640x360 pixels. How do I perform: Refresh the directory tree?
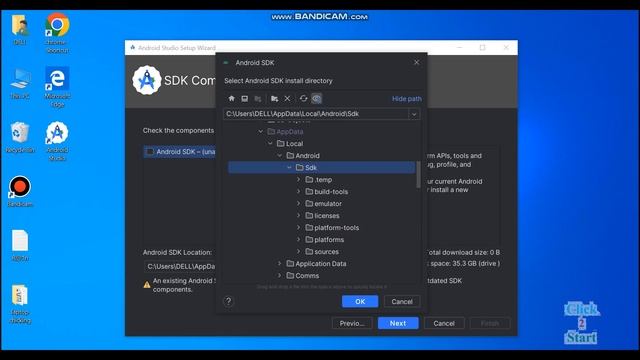[x=303, y=98]
